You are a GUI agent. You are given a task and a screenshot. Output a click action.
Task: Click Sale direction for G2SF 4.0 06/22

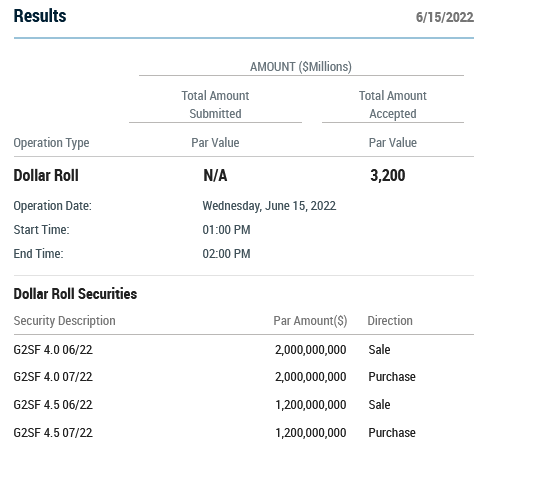pos(379,350)
